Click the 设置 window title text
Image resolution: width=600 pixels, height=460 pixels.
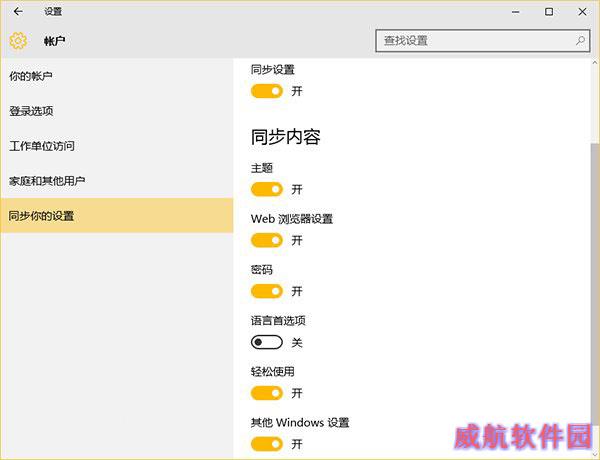[53, 12]
